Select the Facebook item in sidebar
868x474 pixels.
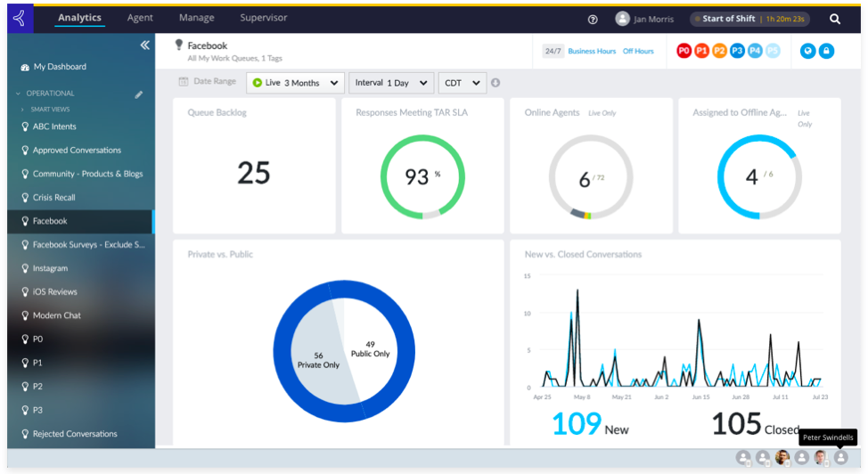point(81,222)
